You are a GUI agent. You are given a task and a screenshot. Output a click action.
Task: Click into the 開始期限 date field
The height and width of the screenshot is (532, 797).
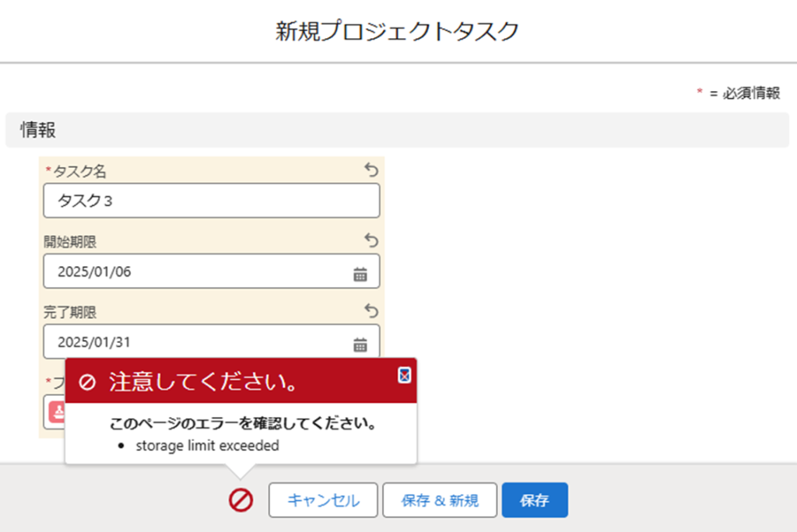click(x=195, y=271)
